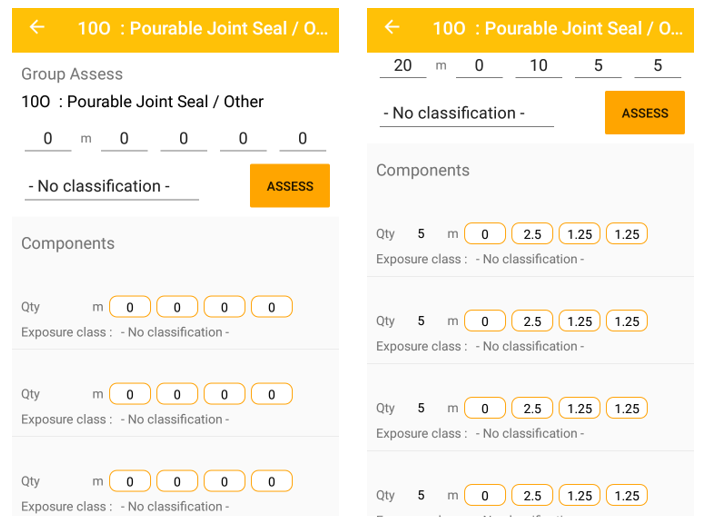Viewport: 710px width, 530px height.
Task: Click the last 0 box of second left-screen component
Action: (271, 394)
